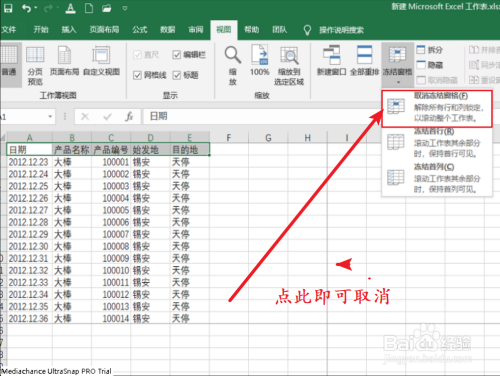Image resolution: width=500 pixels, height=376 pixels.
Task: Click header cell 产品名称
Action: click(72, 150)
